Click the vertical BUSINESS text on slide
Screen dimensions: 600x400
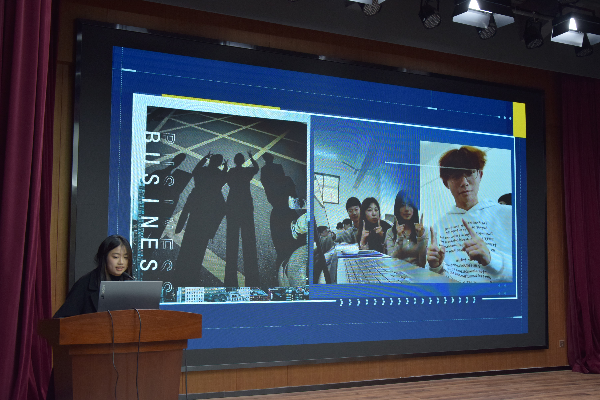point(149,200)
